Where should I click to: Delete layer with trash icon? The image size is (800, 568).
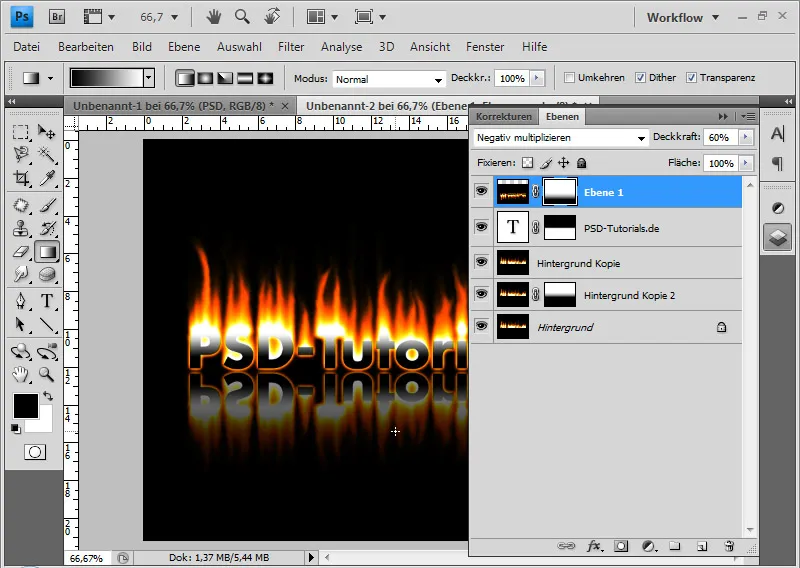[729, 546]
